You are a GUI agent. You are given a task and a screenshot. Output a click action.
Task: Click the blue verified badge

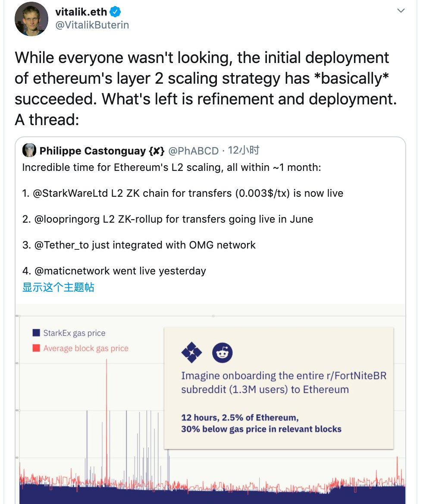point(115,12)
